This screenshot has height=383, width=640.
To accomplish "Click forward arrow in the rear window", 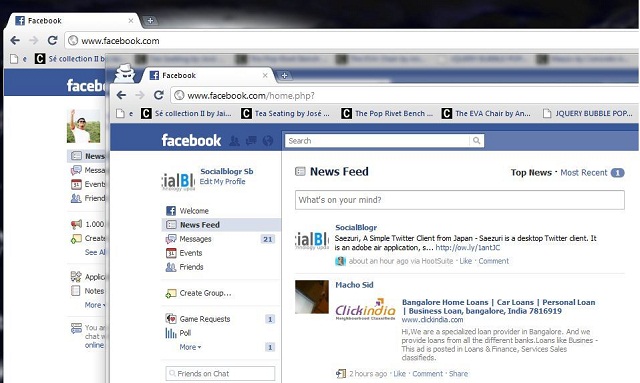I will tap(33, 40).
